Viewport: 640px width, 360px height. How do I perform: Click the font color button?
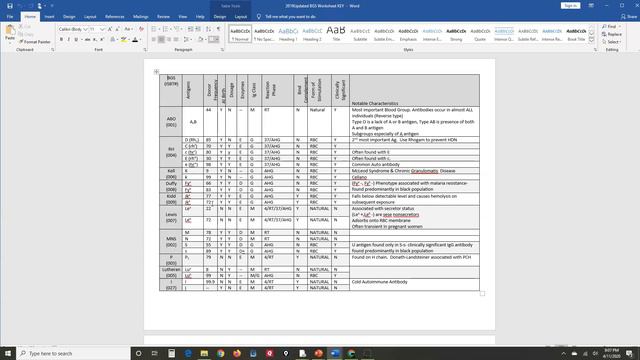click(135, 40)
